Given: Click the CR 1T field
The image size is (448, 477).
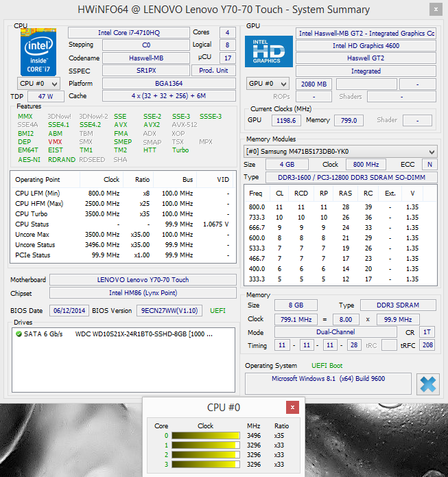Looking at the screenshot, I should (427, 332).
